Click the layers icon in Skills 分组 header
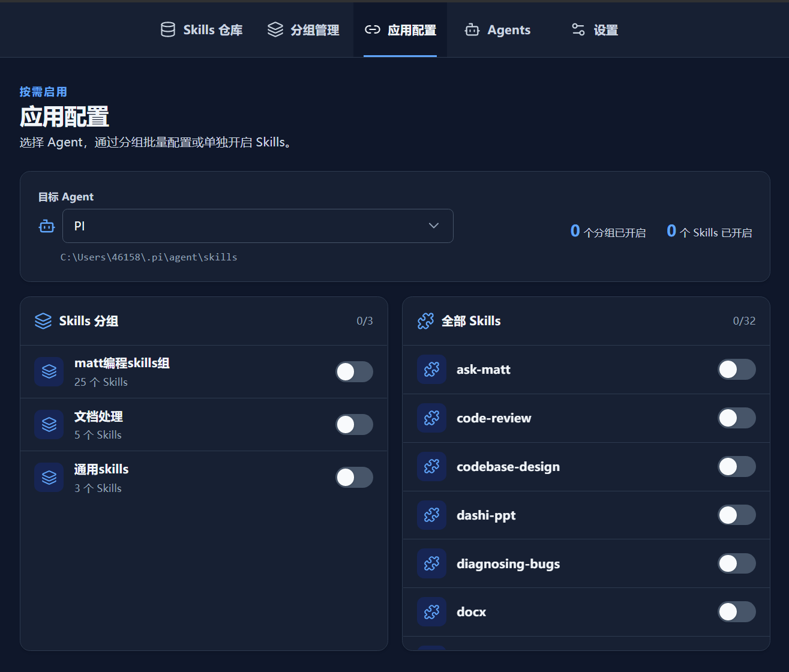Image resolution: width=789 pixels, height=672 pixels. 43,321
